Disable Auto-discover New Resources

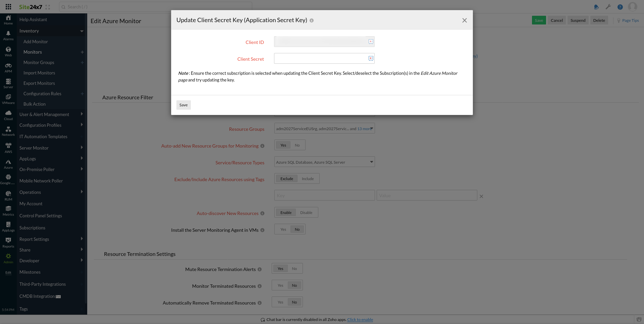(306, 213)
